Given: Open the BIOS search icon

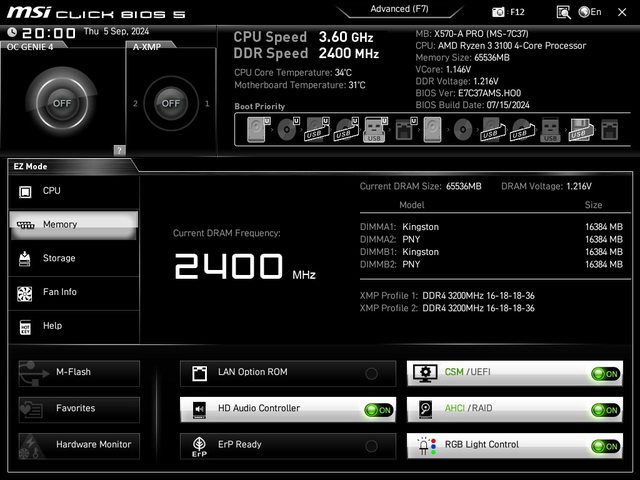Looking at the screenshot, I should pos(564,12).
